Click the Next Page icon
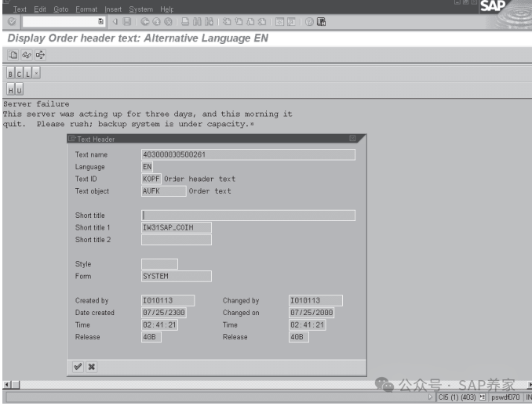Image resolution: width=532 pixels, height=406 pixels. (x=250, y=22)
